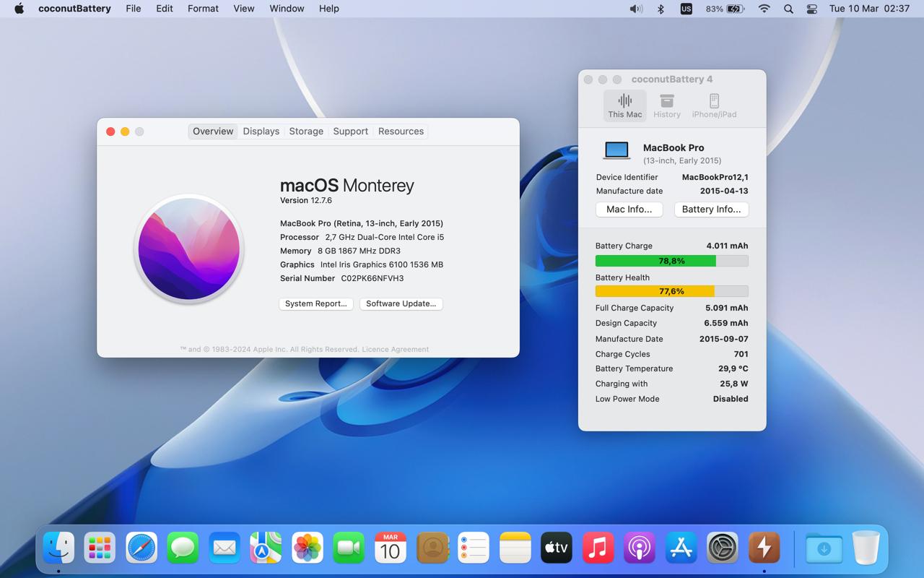The height and width of the screenshot is (578, 924).
Task: Open Finder from the Dock
Action: tap(58, 548)
